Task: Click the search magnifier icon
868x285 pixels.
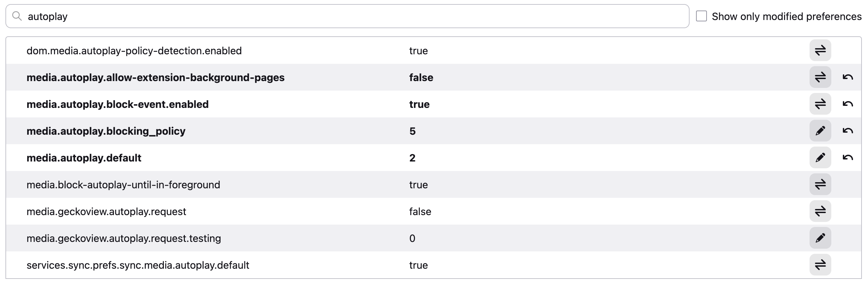Action: (17, 16)
